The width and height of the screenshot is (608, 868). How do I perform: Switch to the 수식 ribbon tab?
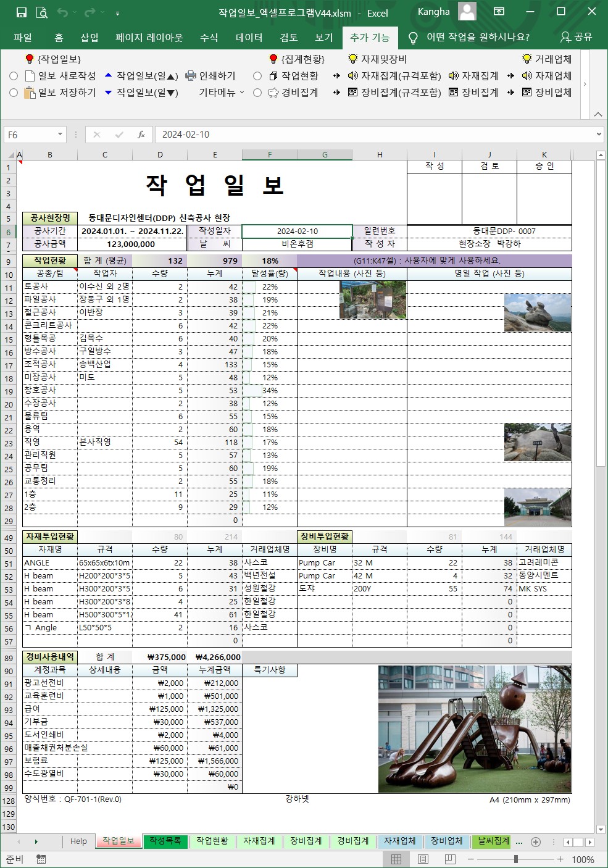[x=209, y=38]
